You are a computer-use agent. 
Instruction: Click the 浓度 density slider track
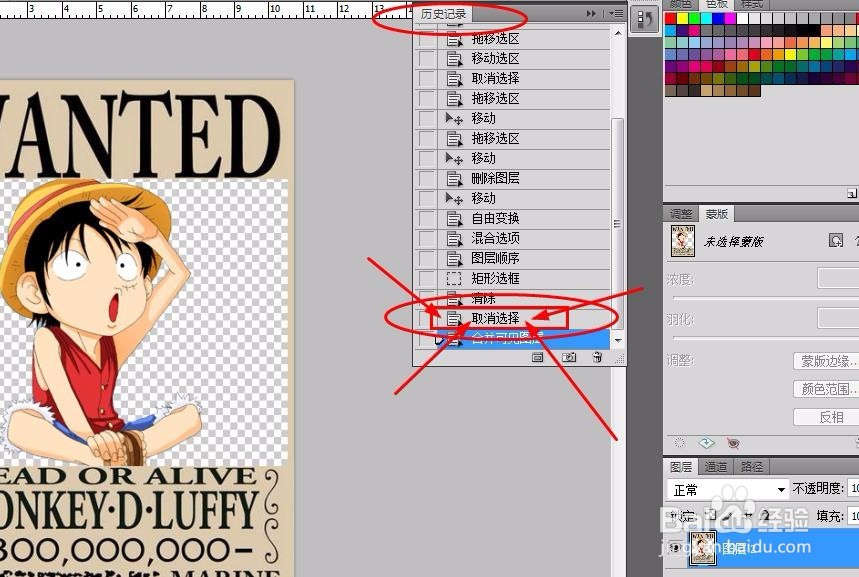[x=766, y=299]
